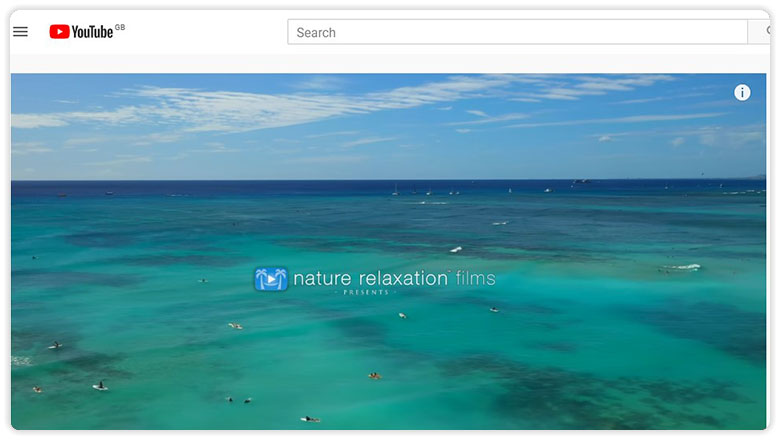Click the search magnifier button

(x=760, y=32)
